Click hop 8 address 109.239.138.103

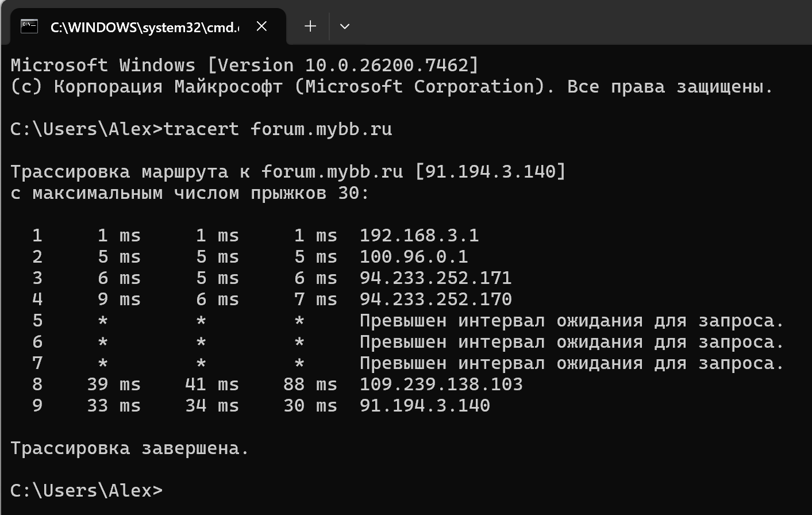click(x=441, y=384)
